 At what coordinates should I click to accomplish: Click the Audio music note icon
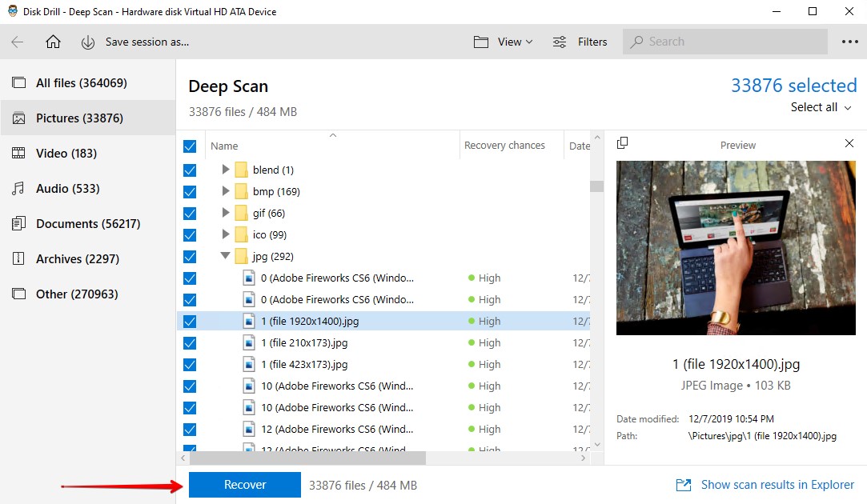pos(18,189)
